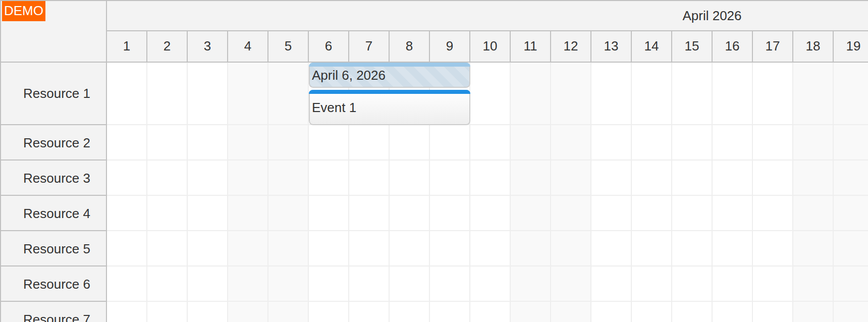Select the Resource 1 row label
868x322 pixels.
tap(56, 93)
